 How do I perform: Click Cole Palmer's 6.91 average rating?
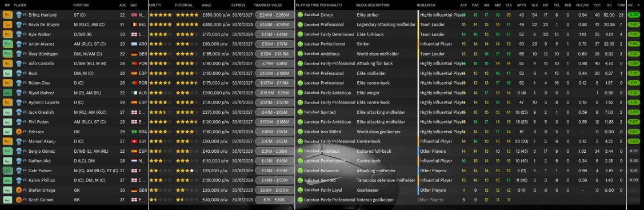634,171
